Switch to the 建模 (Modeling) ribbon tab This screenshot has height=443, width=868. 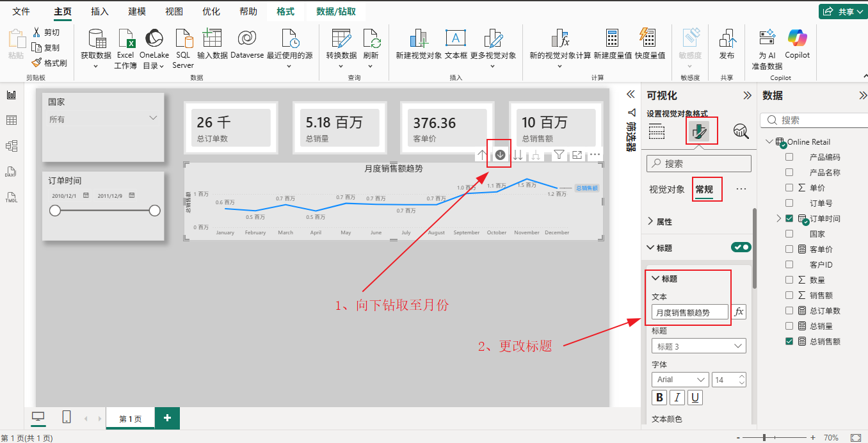tap(137, 12)
